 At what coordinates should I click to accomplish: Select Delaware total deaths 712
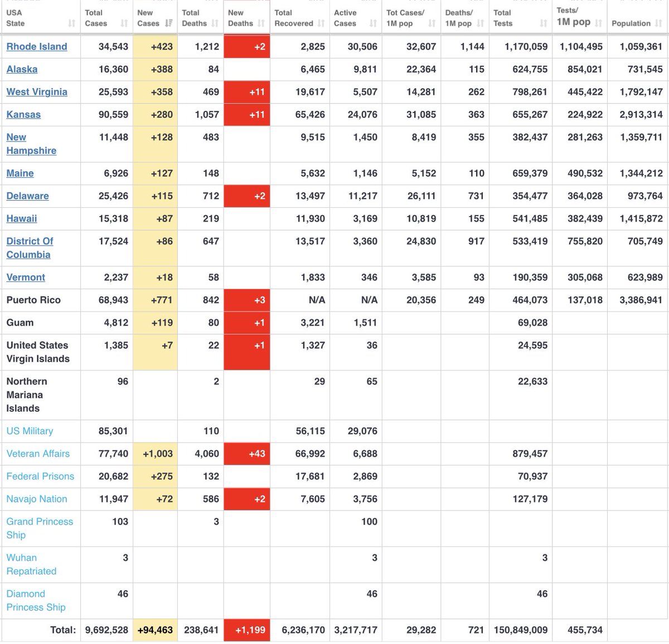click(211, 196)
